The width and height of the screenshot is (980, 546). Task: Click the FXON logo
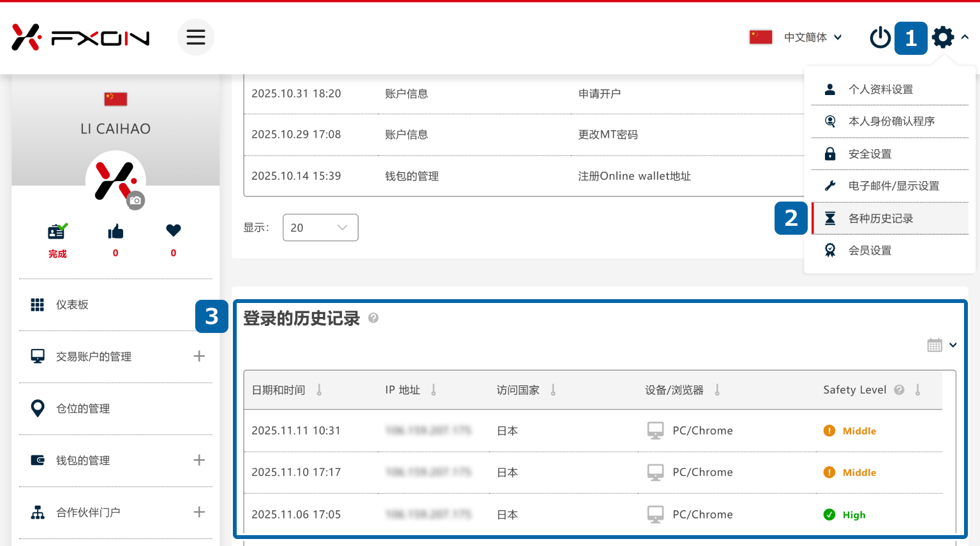click(80, 37)
